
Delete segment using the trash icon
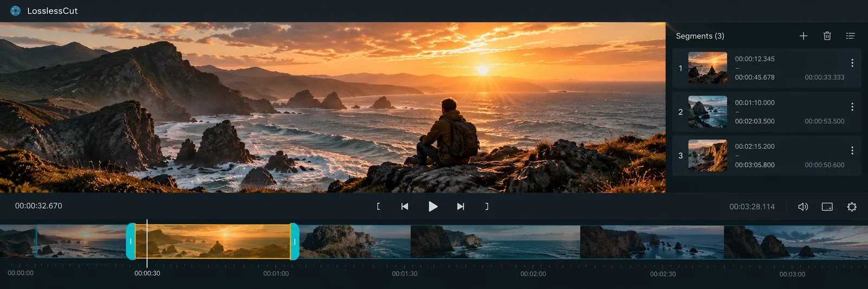(x=827, y=36)
